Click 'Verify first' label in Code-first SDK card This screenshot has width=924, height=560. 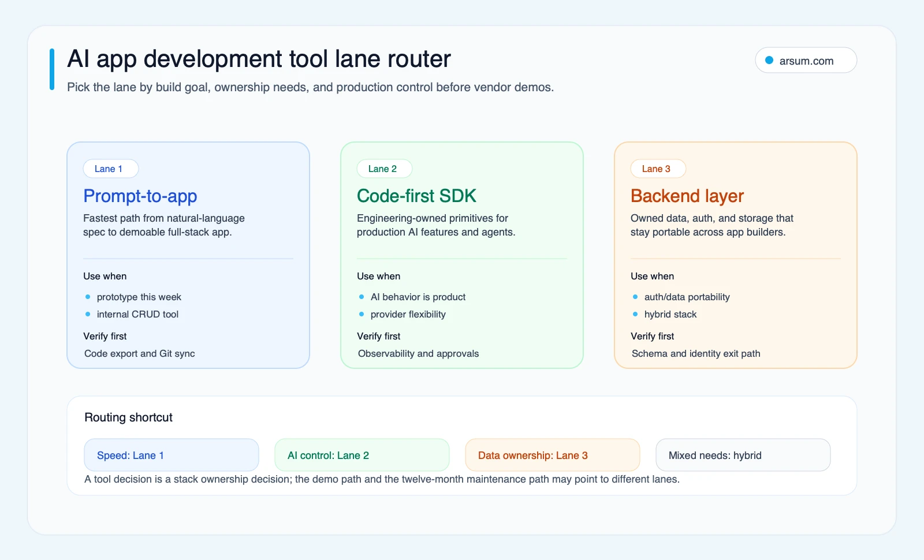[379, 336]
